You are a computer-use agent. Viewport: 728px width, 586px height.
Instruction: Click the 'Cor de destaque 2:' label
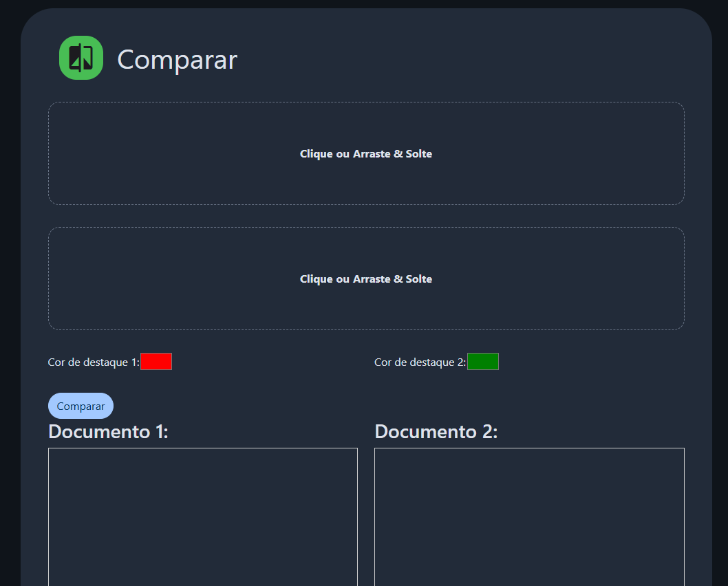(420, 362)
